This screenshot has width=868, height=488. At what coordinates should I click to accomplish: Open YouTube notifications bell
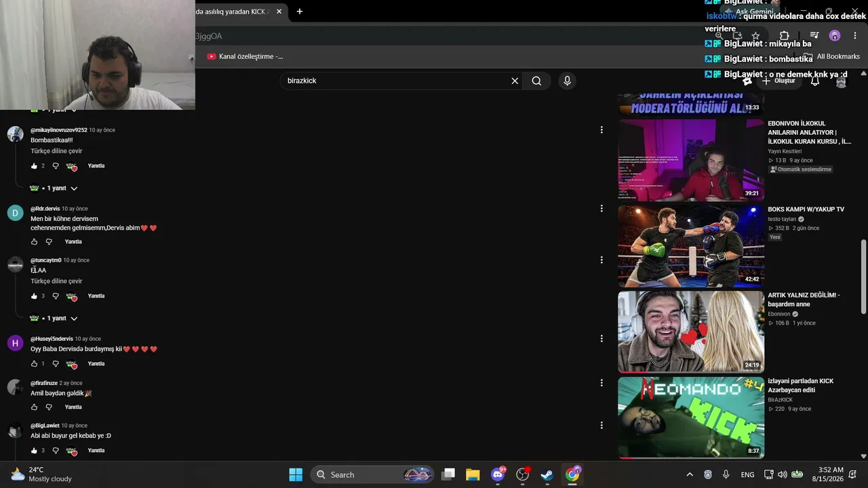815,81
